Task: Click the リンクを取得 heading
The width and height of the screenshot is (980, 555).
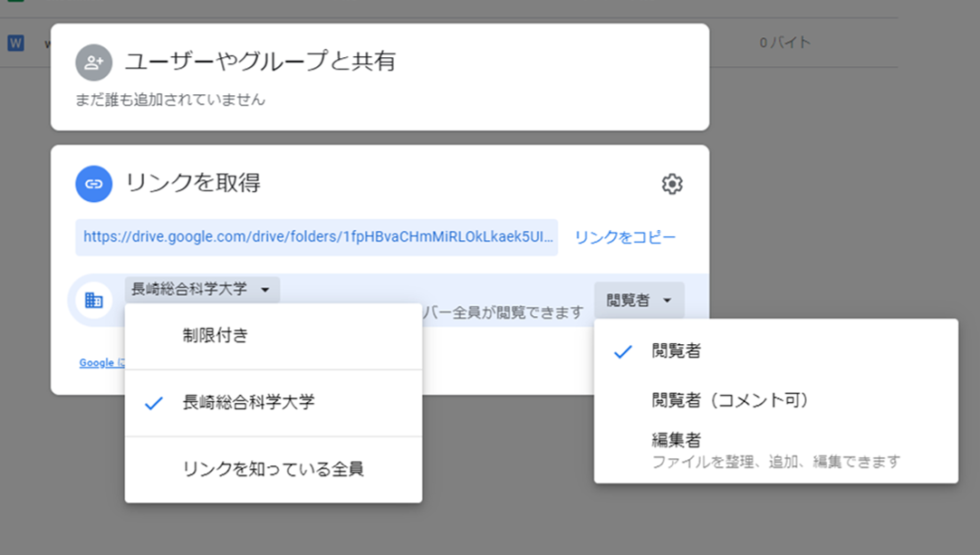Action: [x=193, y=183]
